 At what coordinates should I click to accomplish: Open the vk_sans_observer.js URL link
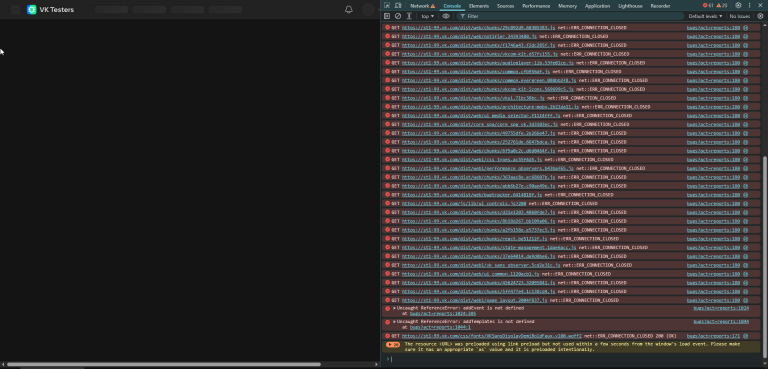tap(481, 265)
